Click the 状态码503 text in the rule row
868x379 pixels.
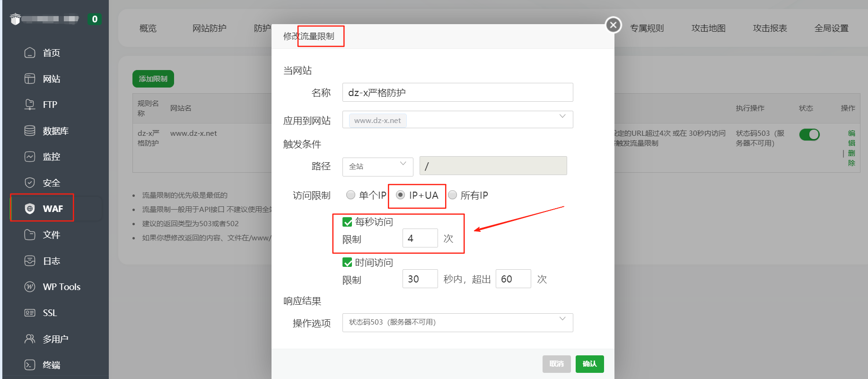(760, 138)
